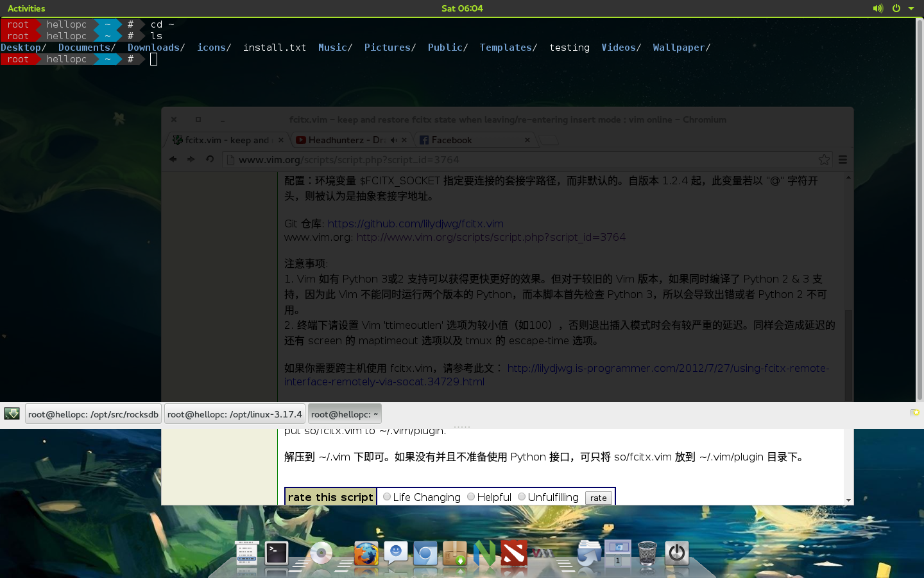Open the system monitor icon in the dock
Viewport: 924px width, 578px height.
pyautogui.click(x=247, y=553)
